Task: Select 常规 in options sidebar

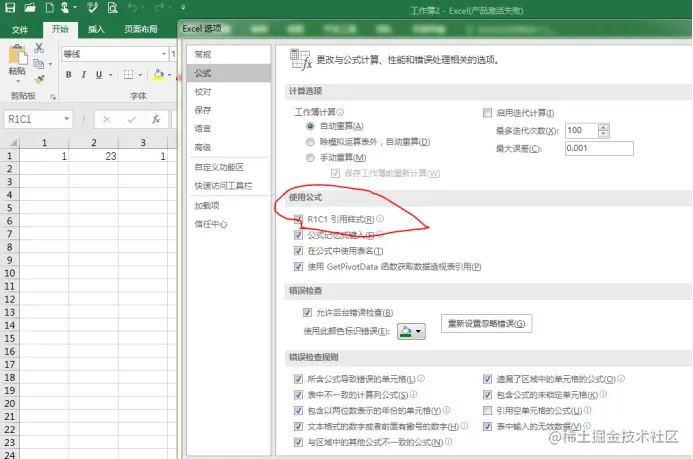Action: 228,54
